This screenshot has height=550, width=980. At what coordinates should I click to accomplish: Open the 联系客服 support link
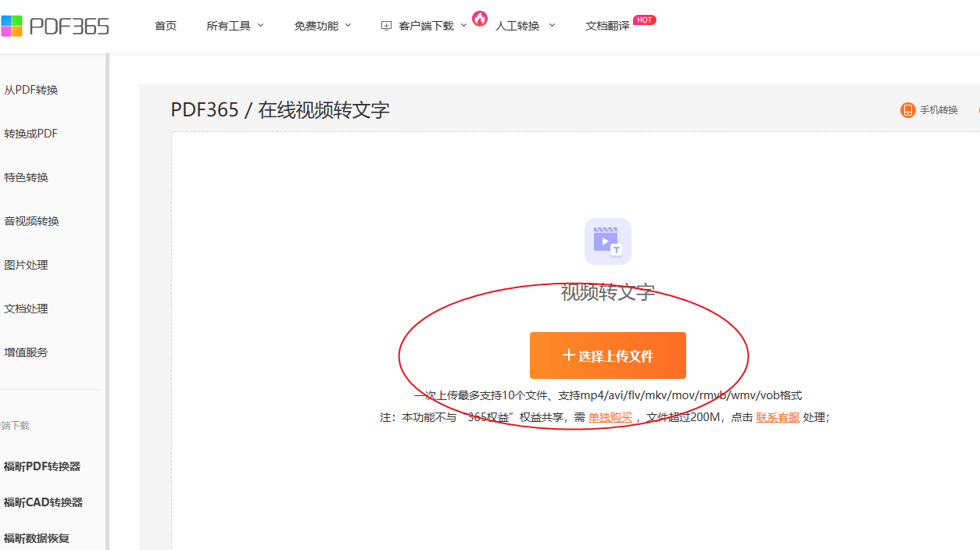coord(778,417)
